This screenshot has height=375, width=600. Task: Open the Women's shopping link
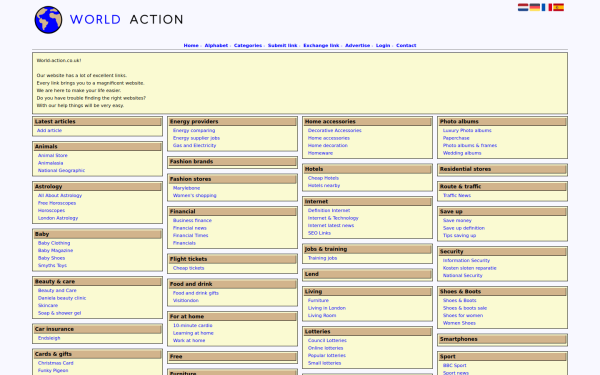pyautogui.click(x=194, y=195)
